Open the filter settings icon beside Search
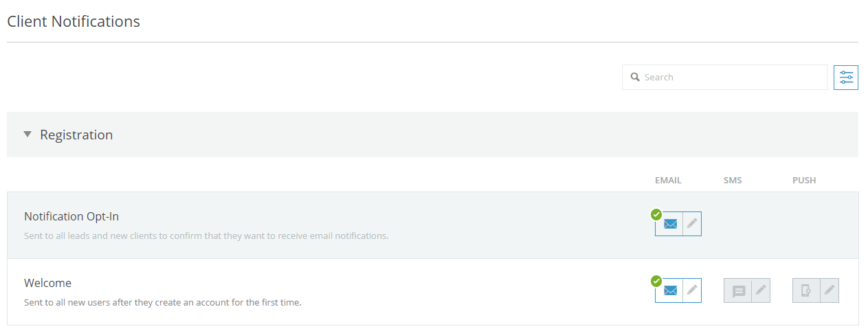Image resolution: width=868 pixels, height=333 pixels. point(845,78)
